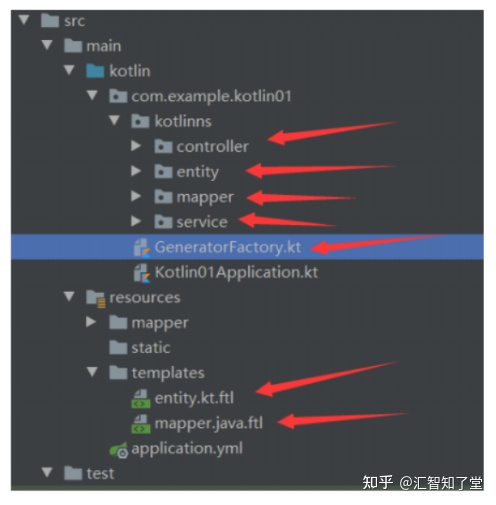
Task: Click the entity.kt.ftl template file icon
Action: click(141, 399)
